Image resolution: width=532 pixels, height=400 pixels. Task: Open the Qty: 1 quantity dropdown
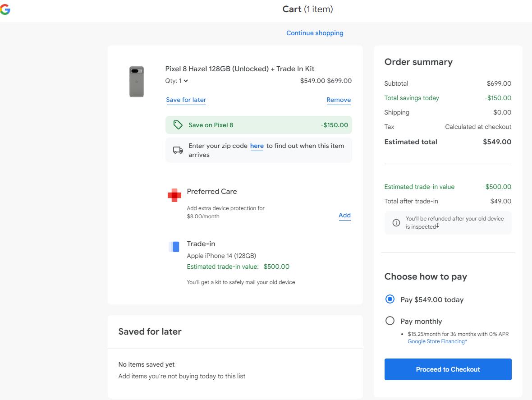click(x=176, y=81)
